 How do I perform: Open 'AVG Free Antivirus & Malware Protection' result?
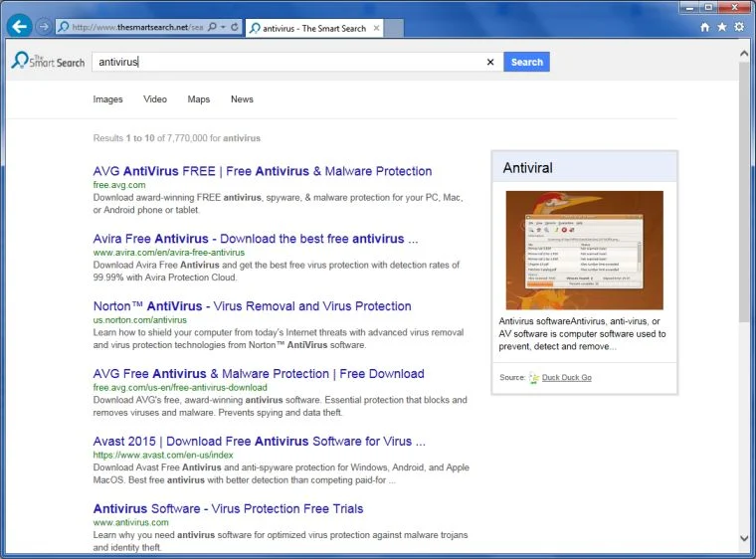click(x=259, y=374)
